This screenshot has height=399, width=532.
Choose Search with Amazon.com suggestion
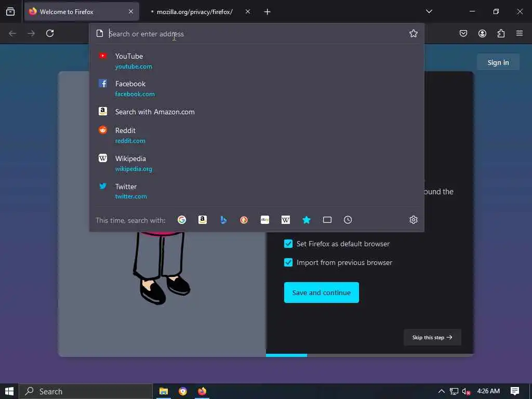click(x=258, y=112)
